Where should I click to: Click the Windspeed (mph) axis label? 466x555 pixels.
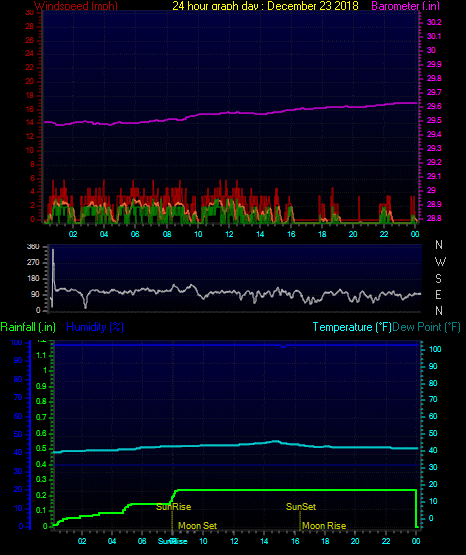tap(76, 6)
